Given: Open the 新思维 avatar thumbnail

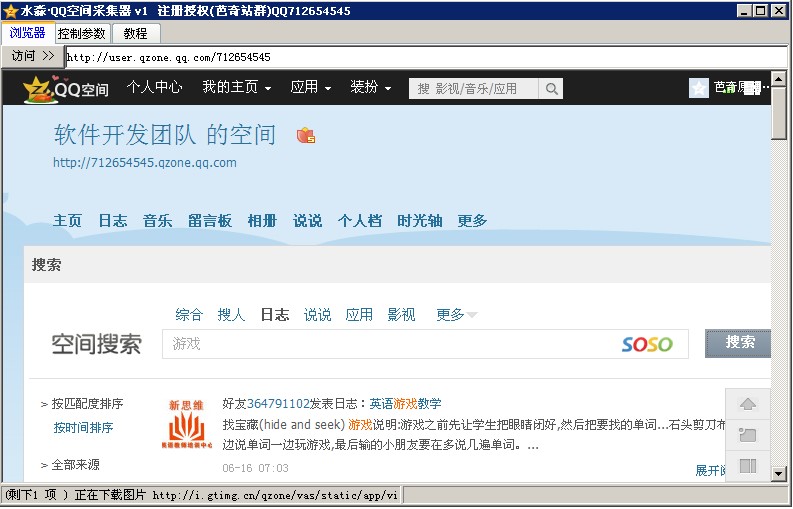Looking at the screenshot, I should [187, 424].
